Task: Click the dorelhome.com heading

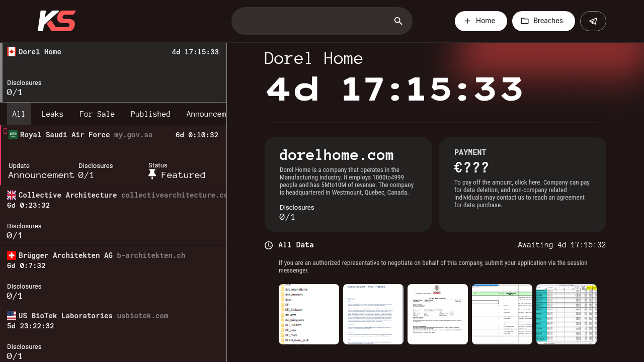Action: click(x=337, y=155)
